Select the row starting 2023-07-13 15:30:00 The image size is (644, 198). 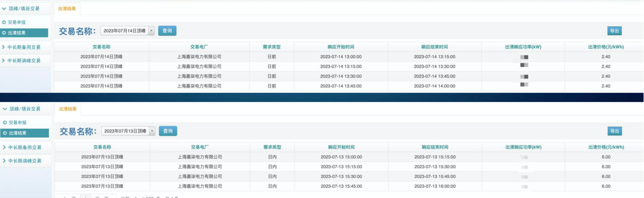[341, 176]
